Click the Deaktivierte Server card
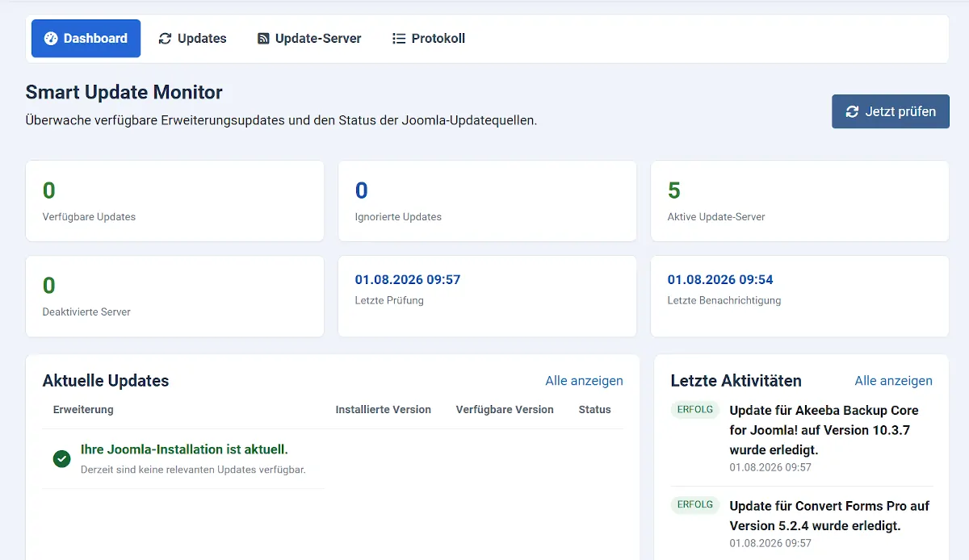 point(175,296)
